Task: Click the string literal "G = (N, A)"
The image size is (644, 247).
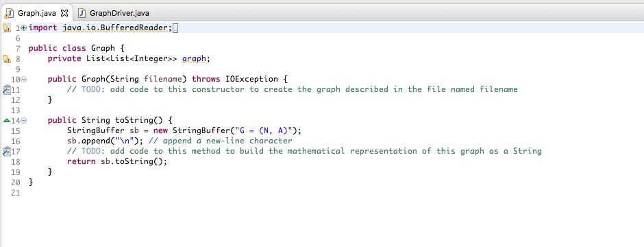Action: coord(263,130)
